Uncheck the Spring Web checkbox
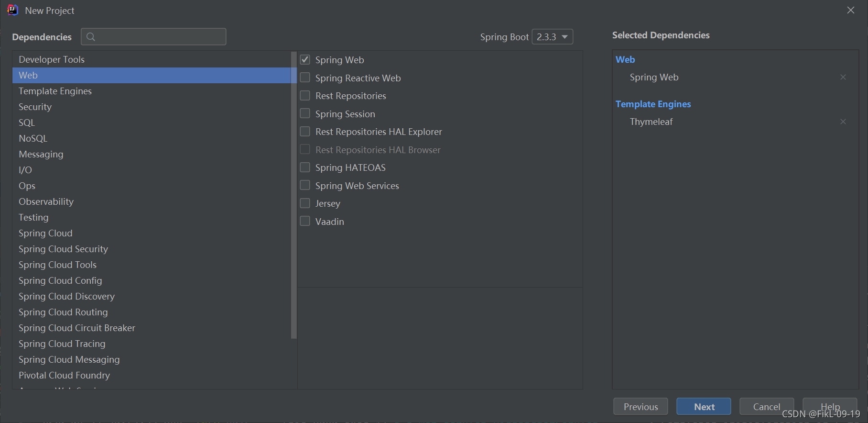 (x=305, y=59)
